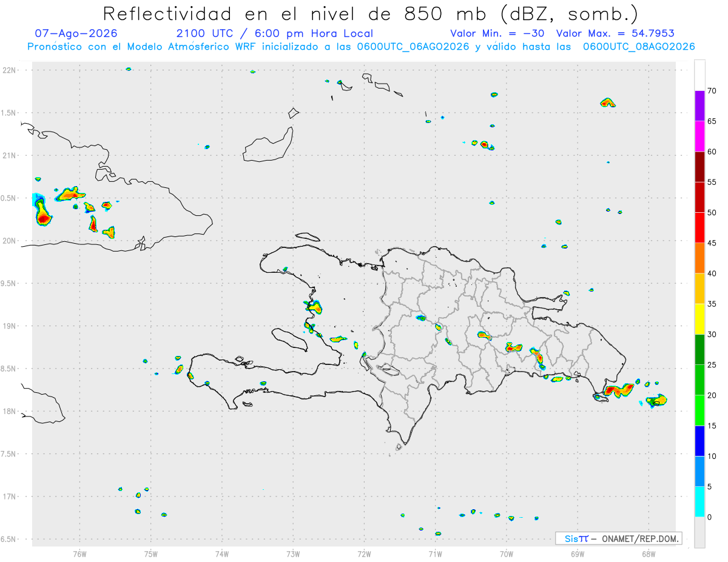Select the yellow 30–35 dBZ colorbar band

[699, 319]
